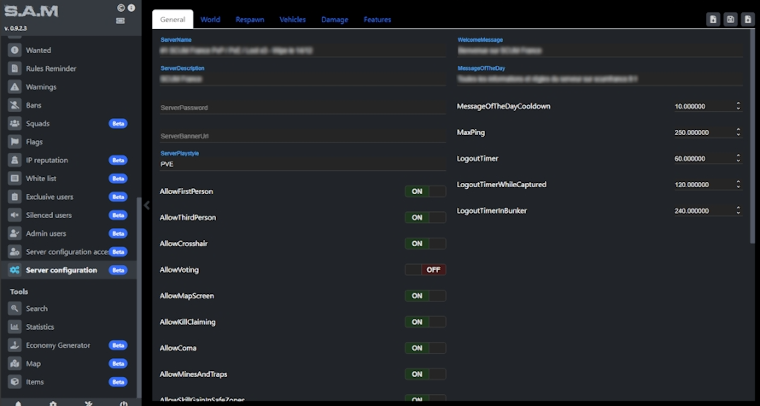This screenshot has height=406, width=760.
Task: Open the Wanted section in the sidebar
Action: pyautogui.click(x=68, y=50)
